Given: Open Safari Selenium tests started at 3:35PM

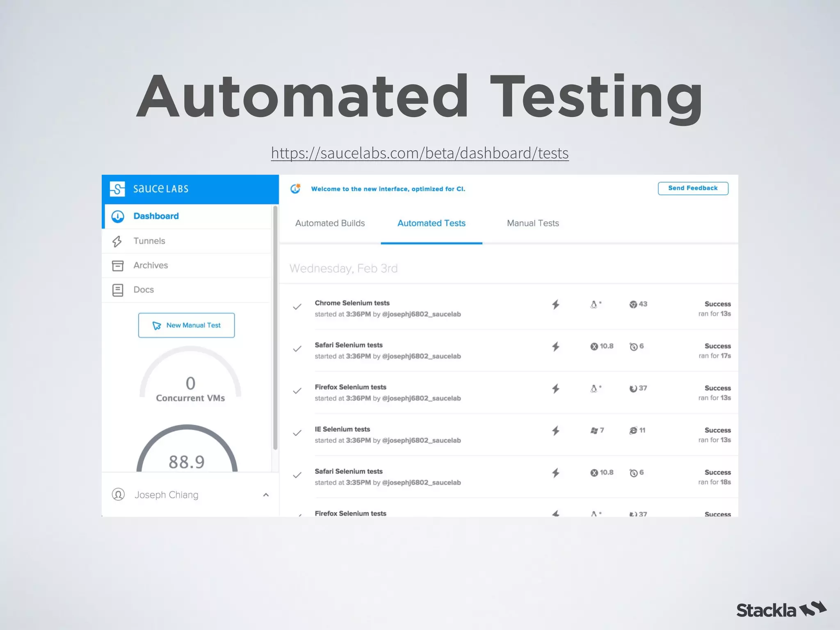Looking at the screenshot, I should pos(349,472).
